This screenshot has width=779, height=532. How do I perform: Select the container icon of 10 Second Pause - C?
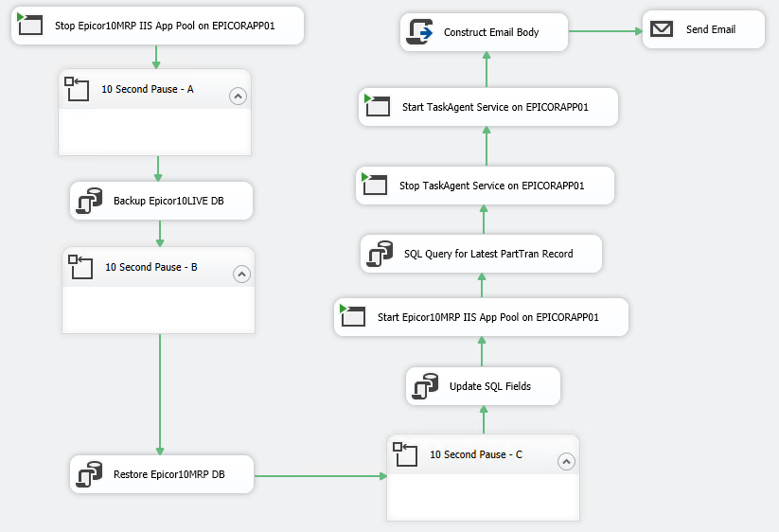[x=405, y=454]
